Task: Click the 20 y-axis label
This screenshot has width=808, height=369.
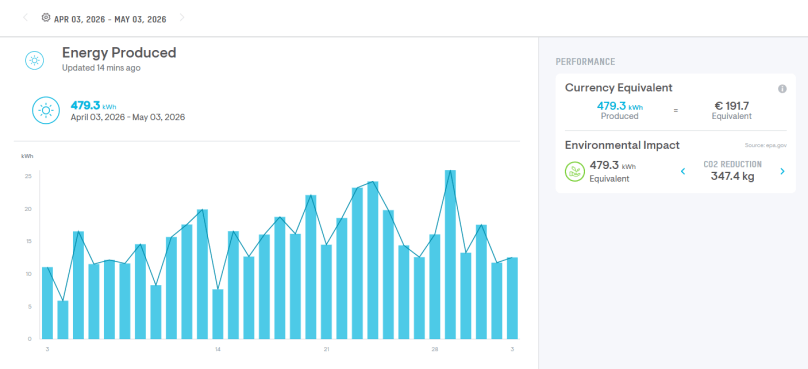Action: [x=28, y=209]
